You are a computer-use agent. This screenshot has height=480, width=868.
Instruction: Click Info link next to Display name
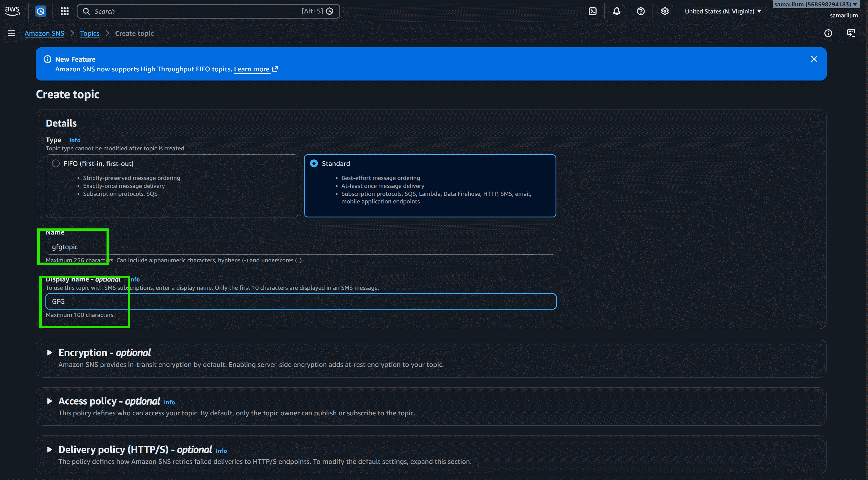click(x=135, y=279)
